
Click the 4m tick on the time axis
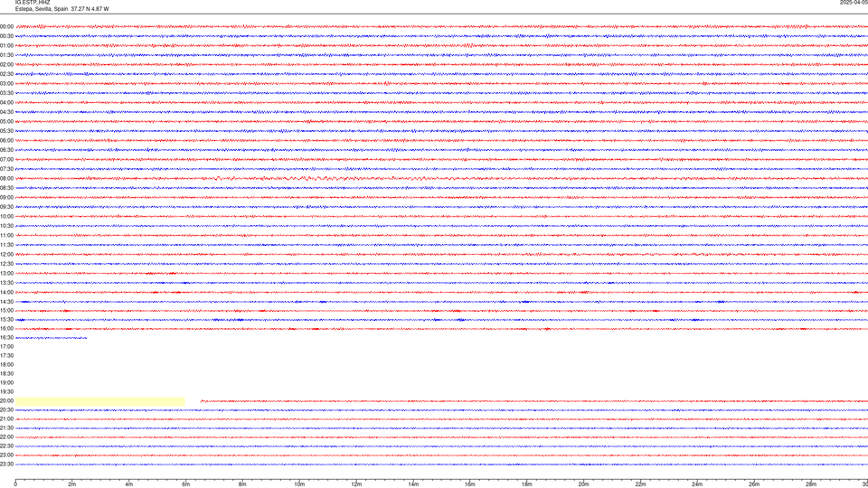pos(129,484)
